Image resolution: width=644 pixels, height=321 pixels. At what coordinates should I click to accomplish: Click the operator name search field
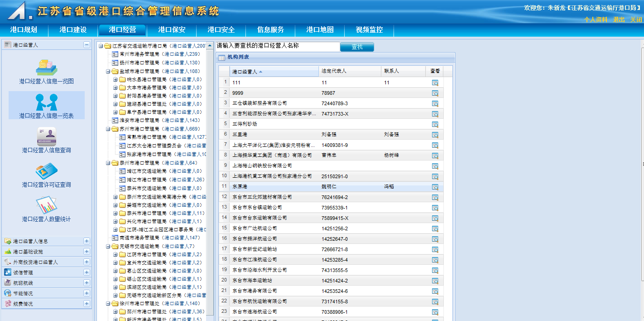click(x=278, y=46)
